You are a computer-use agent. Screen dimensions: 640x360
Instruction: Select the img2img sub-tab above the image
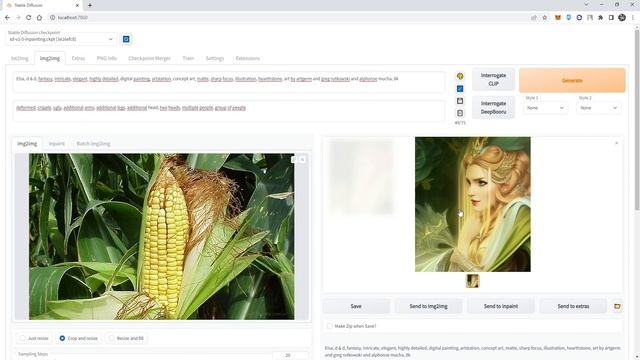(27, 144)
